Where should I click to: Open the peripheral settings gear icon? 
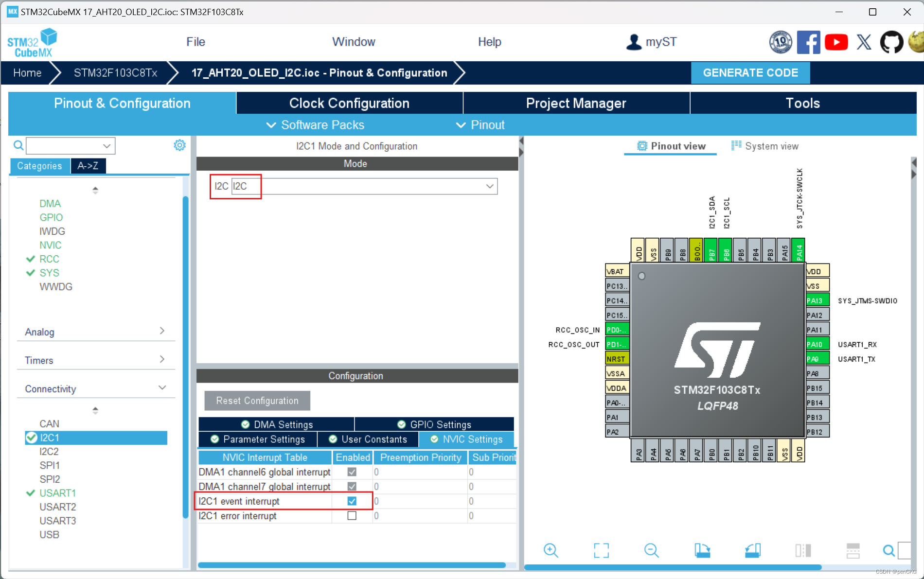tap(179, 145)
